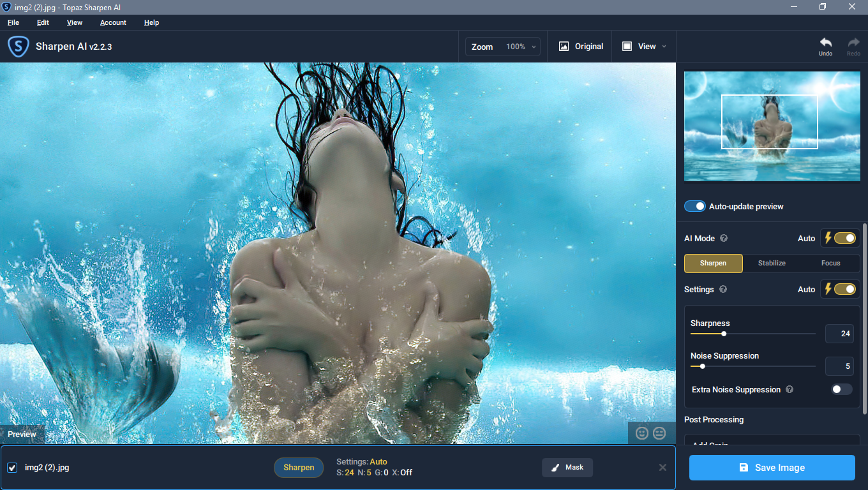
Task: Toggle the AI Mode Auto switch
Action: click(844, 238)
